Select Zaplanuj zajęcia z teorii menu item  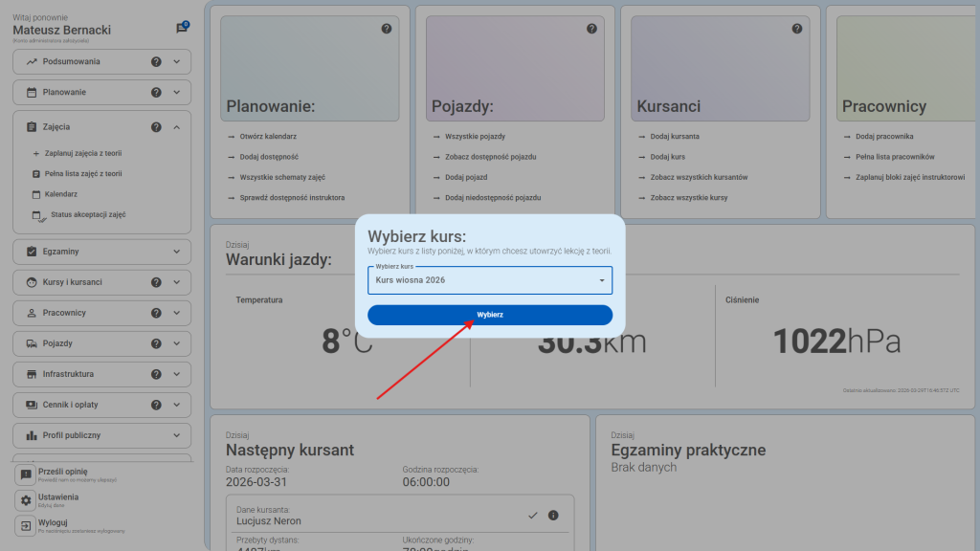[82, 153]
